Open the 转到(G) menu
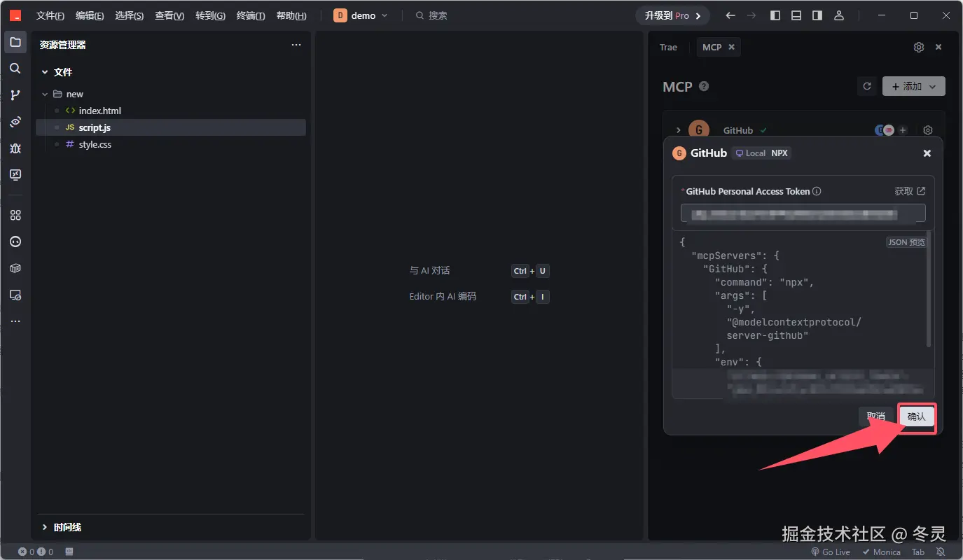 click(x=210, y=15)
